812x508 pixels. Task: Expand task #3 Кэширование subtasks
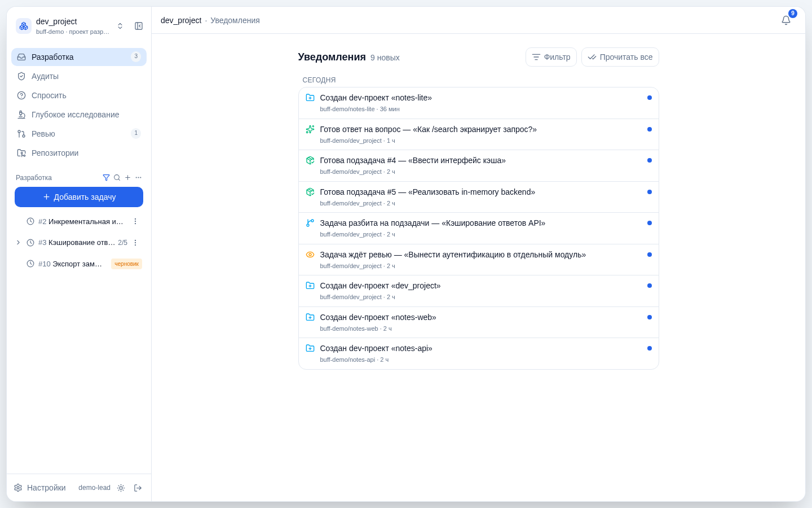(x=18, y=243)
